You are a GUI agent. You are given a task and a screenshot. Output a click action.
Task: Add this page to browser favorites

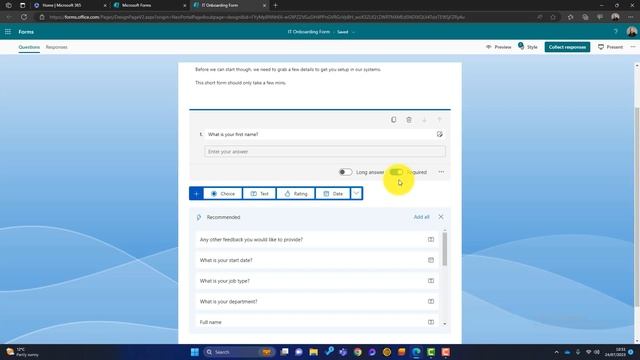pos(553,17)
